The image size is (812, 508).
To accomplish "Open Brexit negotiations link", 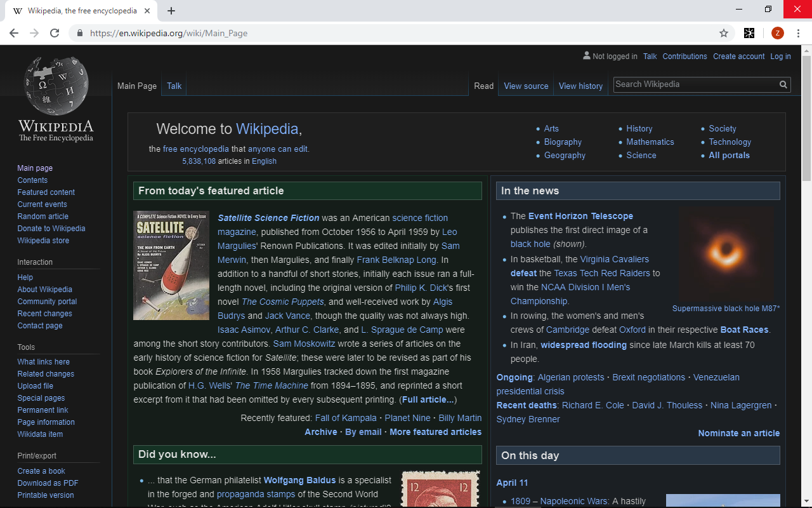I will (x=648, y=377).
